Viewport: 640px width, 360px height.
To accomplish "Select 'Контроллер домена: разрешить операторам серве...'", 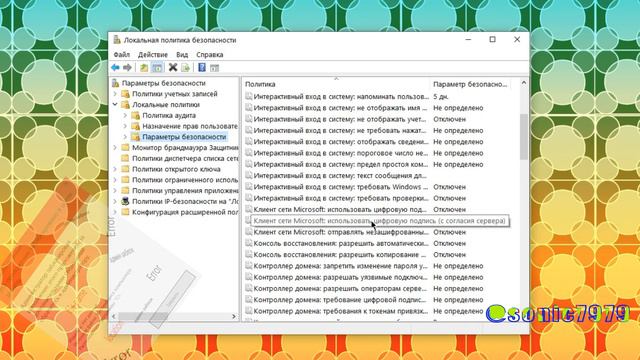I will (341, 288).
